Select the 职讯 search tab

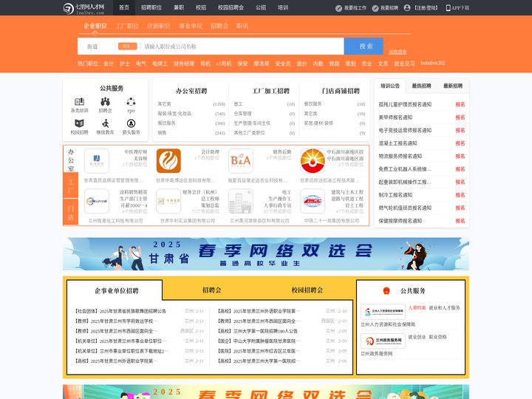coord(242,26)
